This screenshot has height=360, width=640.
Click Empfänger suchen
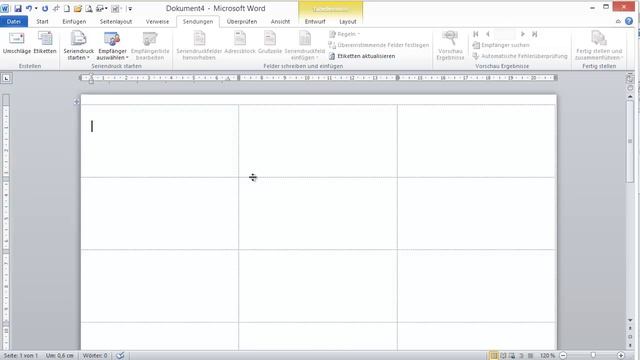click(x=501, y=45)
